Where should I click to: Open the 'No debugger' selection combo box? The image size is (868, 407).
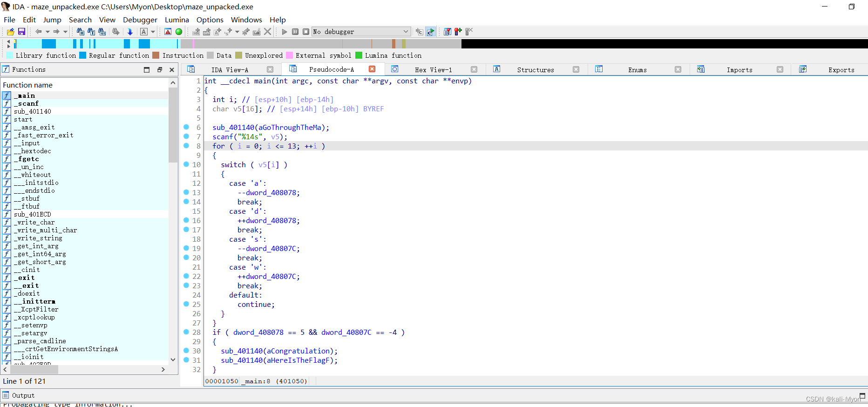(x=361, y=32)
